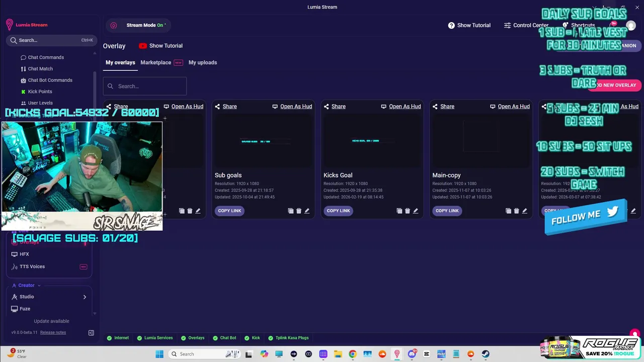Screen dimensions: 644x362
Task: Share the Sub goals overlay
Action: coord(225,106)
